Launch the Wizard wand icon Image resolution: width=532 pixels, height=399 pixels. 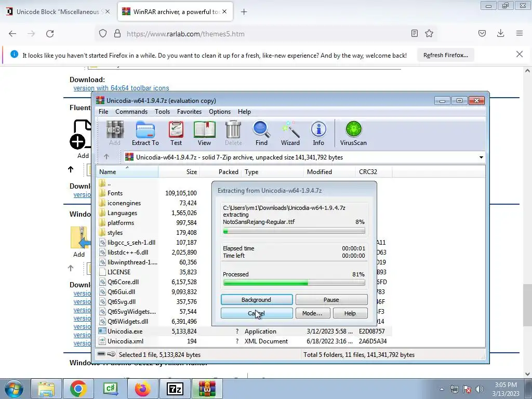(x=290, y=134)
